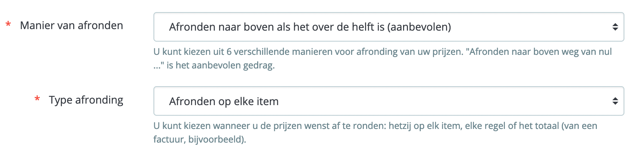Click up-down arrows of Type afronding select
Screen dimensions: 644x152
pyautogui.click(x=615, y=101)
